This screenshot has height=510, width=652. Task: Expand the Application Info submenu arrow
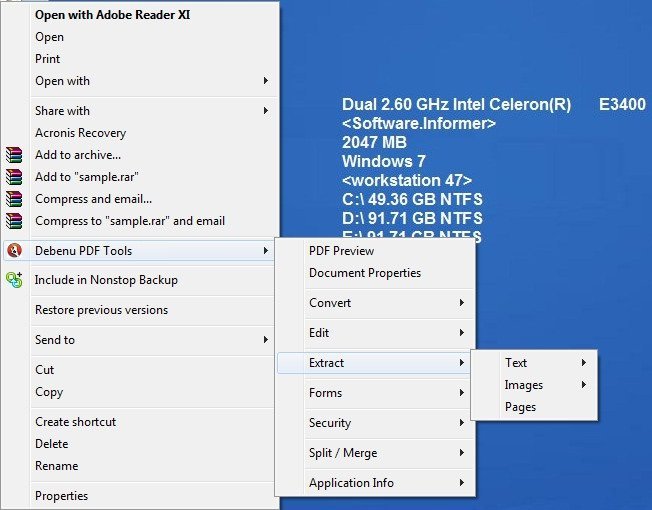point(462,483)
